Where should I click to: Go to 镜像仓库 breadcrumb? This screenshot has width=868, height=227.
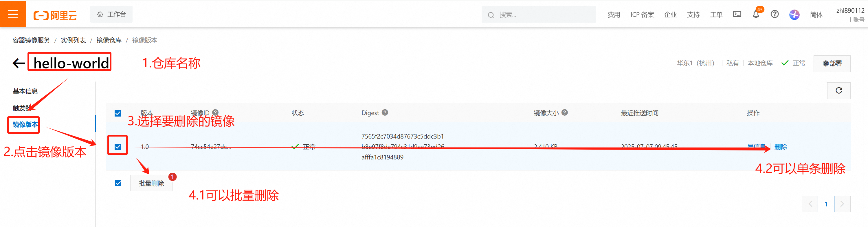pyautogui.click(x=109, y=40)
